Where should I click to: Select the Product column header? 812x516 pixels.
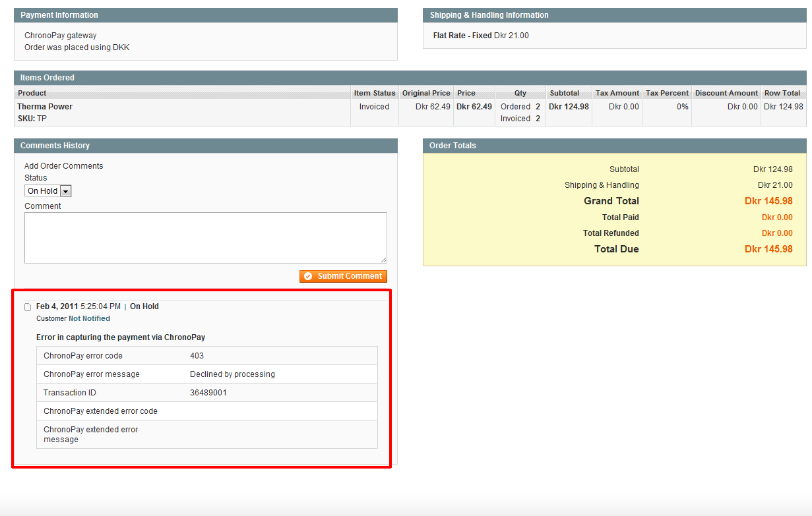coord(32,93)
